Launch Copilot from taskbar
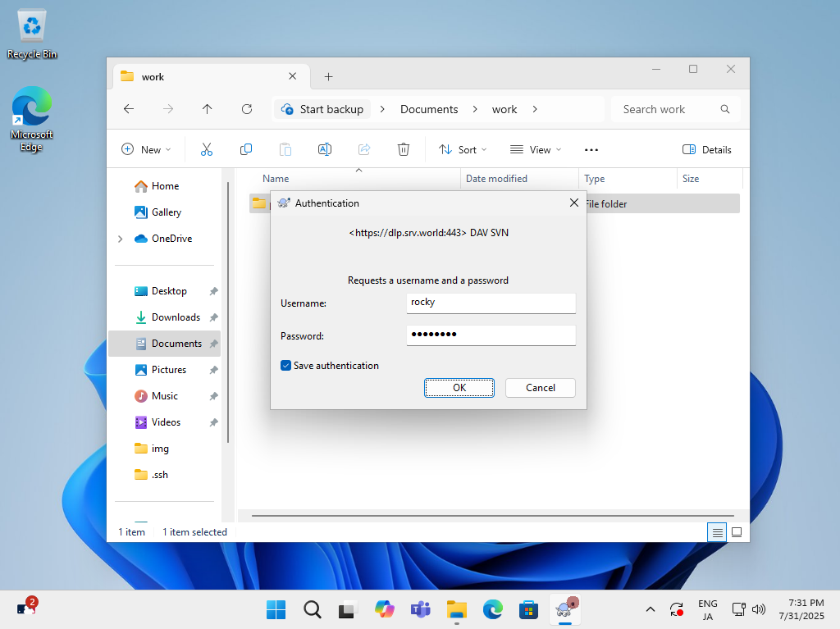This screenshot has width=840, height=629. point(385,609)
